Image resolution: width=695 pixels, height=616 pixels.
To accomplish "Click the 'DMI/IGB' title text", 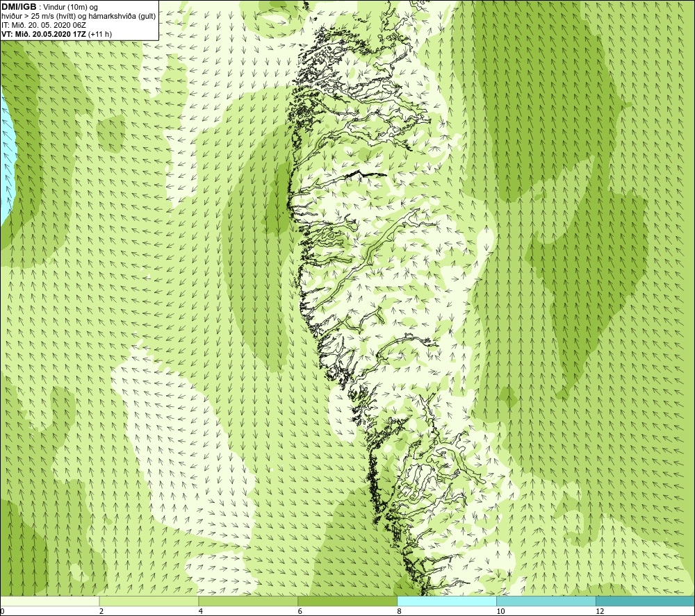I will point(19,7).
